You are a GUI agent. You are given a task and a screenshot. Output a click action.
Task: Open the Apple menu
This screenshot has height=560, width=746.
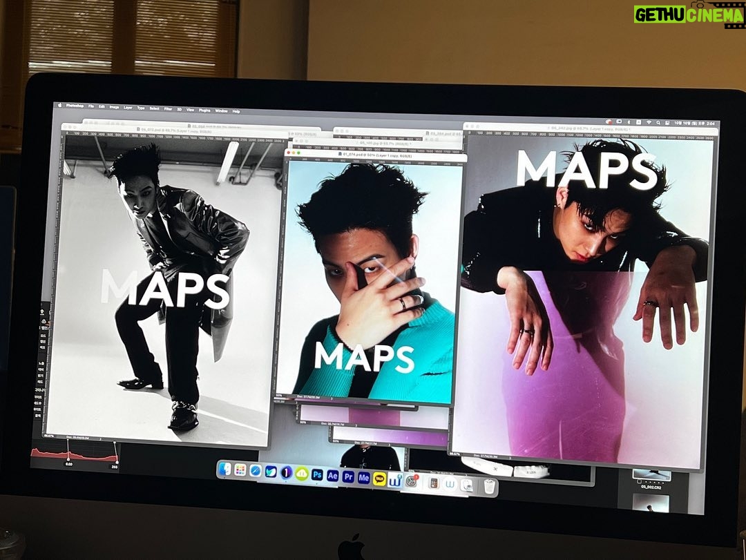click(x=60, y=105)
